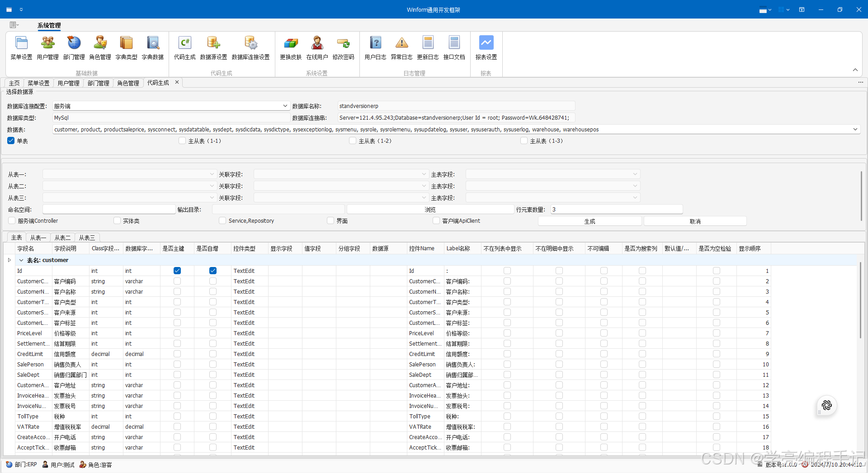This screenshot has height=473, width=868.
Task: Open the 从表二 tab below the options
Action: tap(62, 237)
